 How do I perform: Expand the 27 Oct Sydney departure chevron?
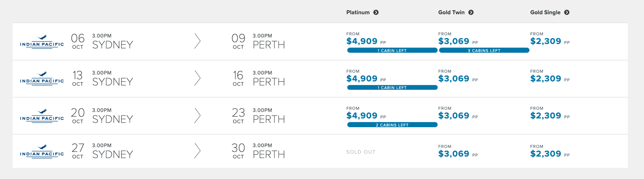(x=198, y=151)
